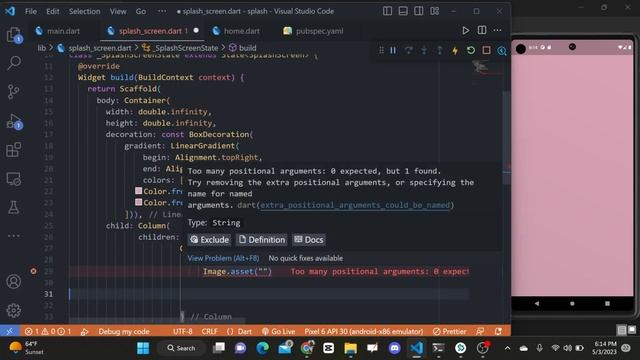Click Definition button in hover popup

(x=262, y=240)
